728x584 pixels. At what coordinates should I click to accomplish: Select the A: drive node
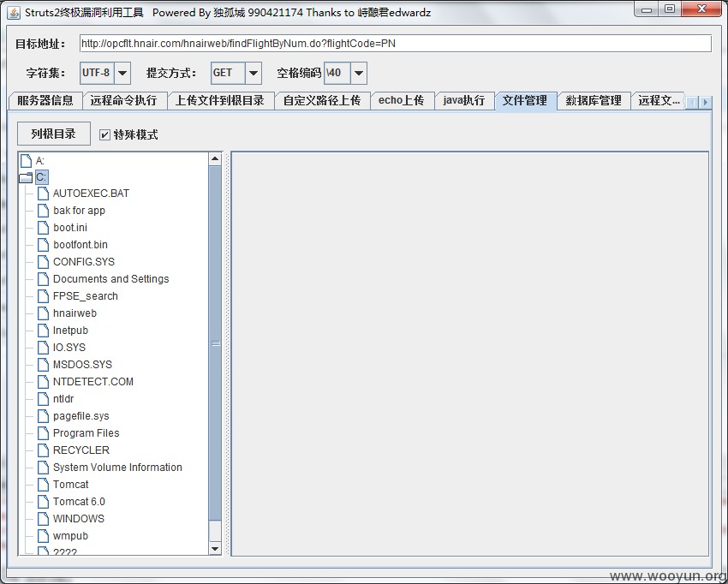pos(40,161)
